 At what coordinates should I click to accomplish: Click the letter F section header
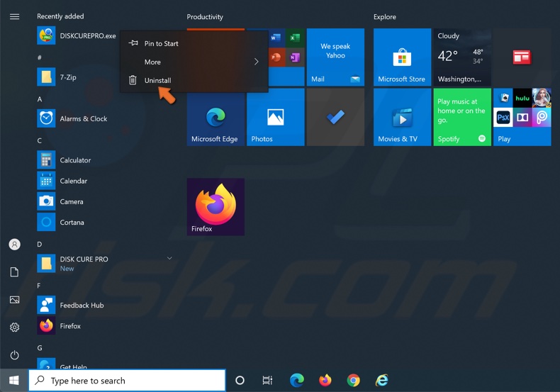[x=39, y=286]
